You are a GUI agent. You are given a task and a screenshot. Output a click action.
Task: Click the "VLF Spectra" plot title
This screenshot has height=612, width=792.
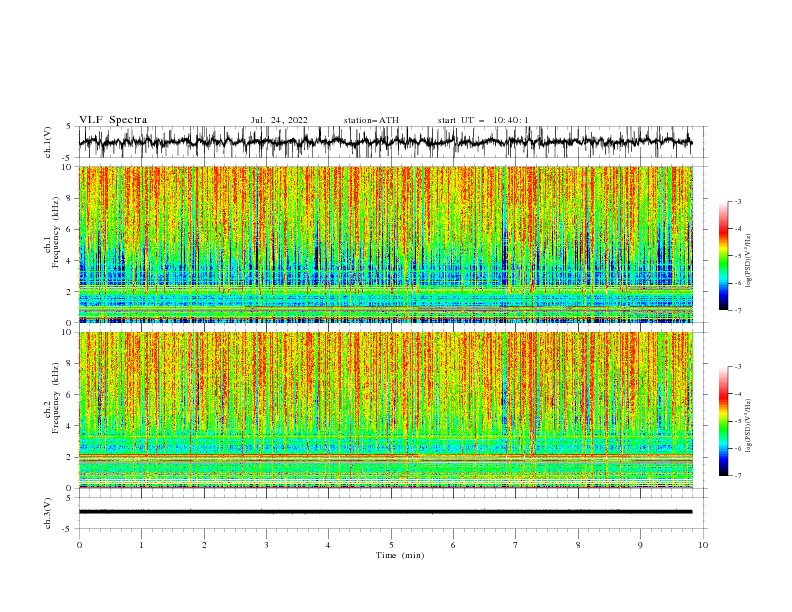tap(113, 120)
